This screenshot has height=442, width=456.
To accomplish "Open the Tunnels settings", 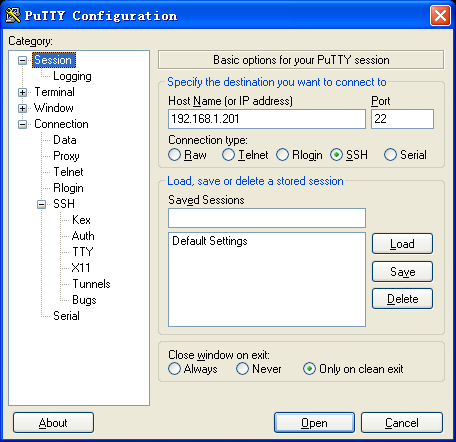I will coord(91,284).
